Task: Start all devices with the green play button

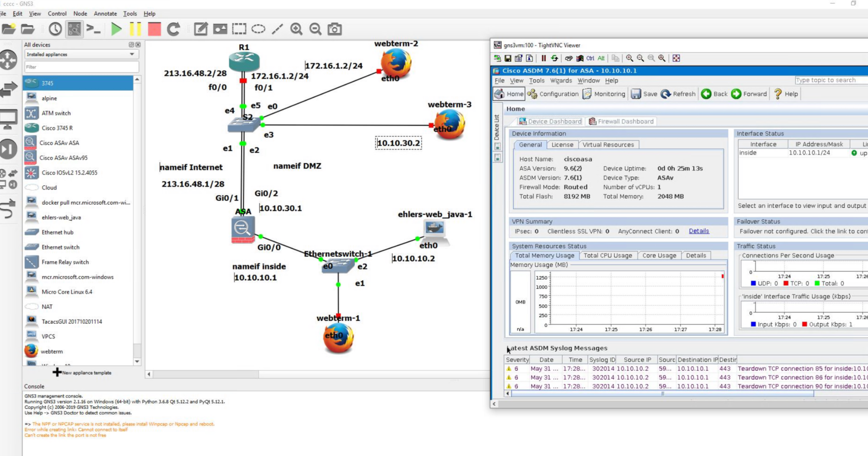Action: [x=116, y=29]
